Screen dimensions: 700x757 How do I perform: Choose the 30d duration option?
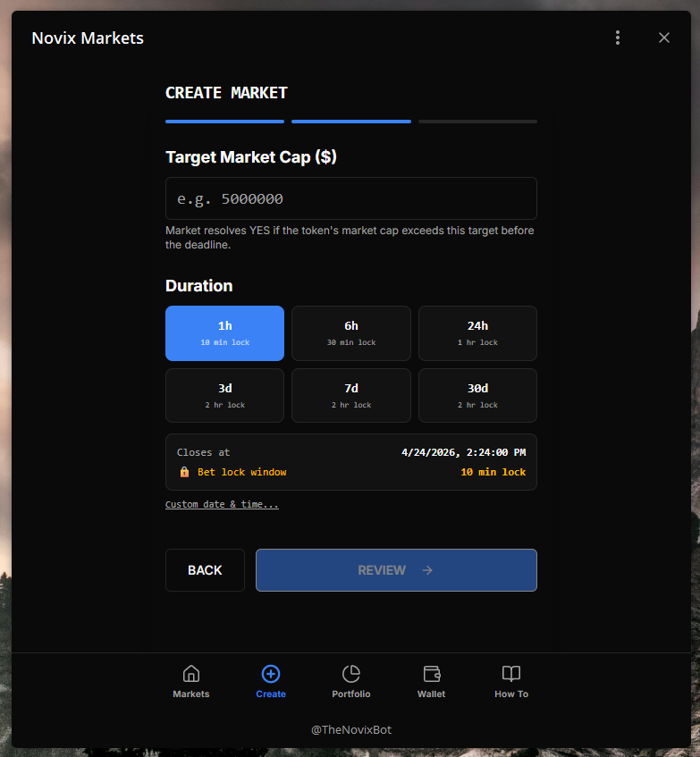click(477, 395)
